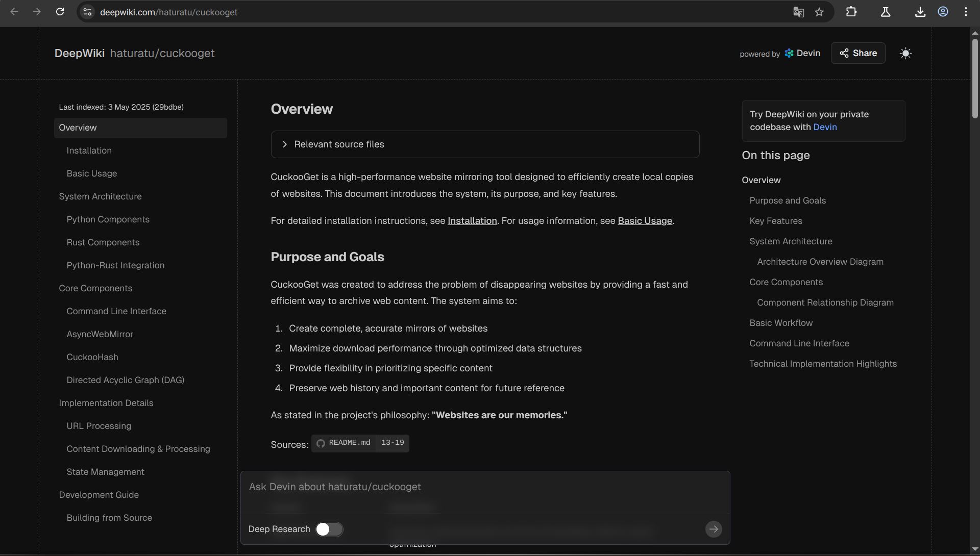Open Rust Components in the sidebar
This screenshot has height=556, width=980.
point(103,242)
